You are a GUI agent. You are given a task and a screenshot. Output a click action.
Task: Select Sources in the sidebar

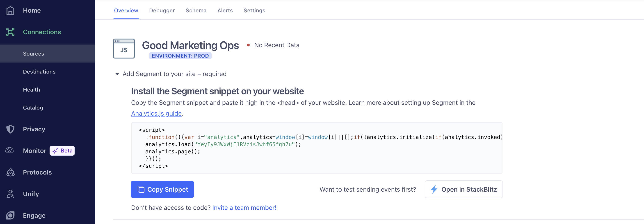[x=48, y=54]
